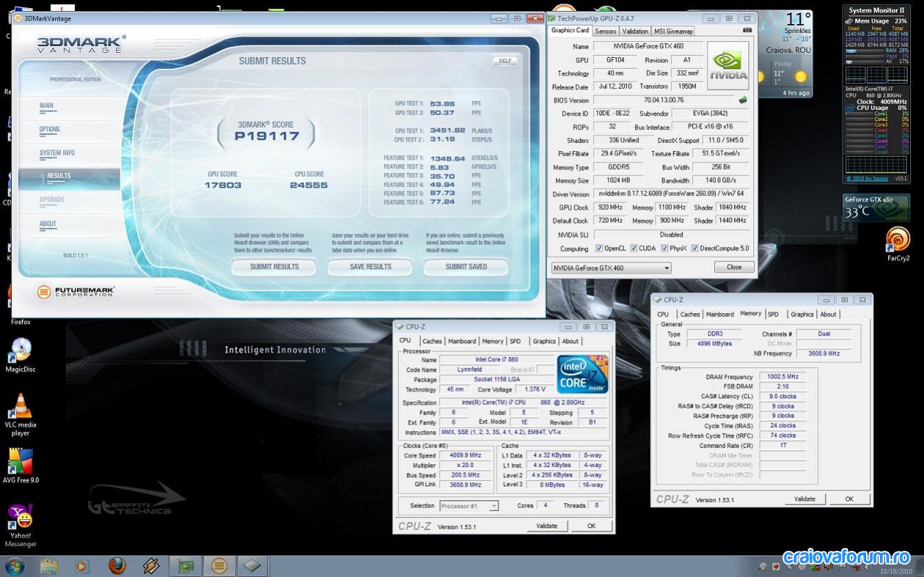
Task: Toggle the PhysX checkbox in GPU-Z
Action: pos(664,248)
